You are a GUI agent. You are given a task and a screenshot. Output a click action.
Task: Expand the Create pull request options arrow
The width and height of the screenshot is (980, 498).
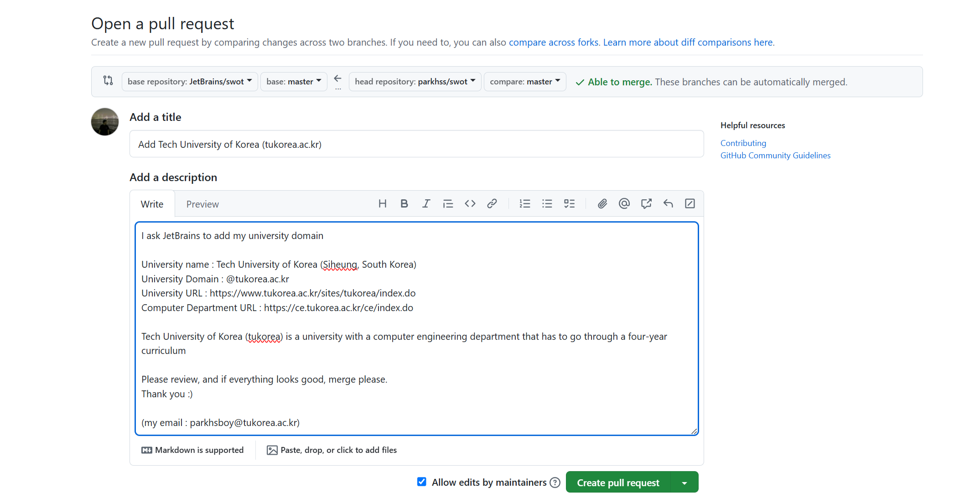coord(684,482)
